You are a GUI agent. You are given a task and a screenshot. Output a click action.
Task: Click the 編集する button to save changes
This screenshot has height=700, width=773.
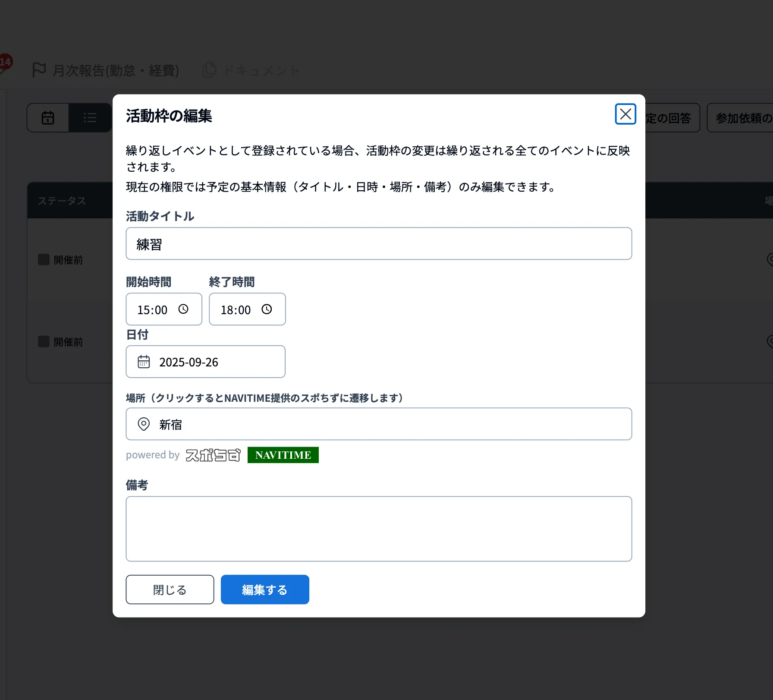[264, 589]
